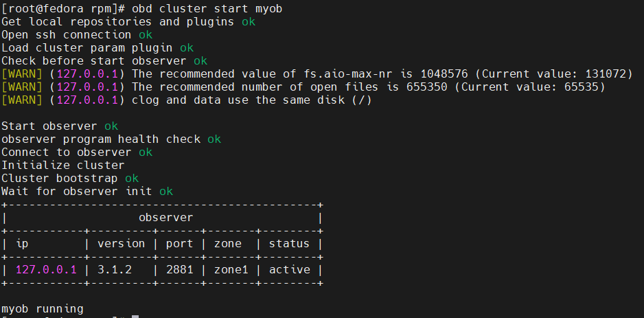Click the 'active' status cell
This screenshot has width=644, height=318.
tap(289, 270)
